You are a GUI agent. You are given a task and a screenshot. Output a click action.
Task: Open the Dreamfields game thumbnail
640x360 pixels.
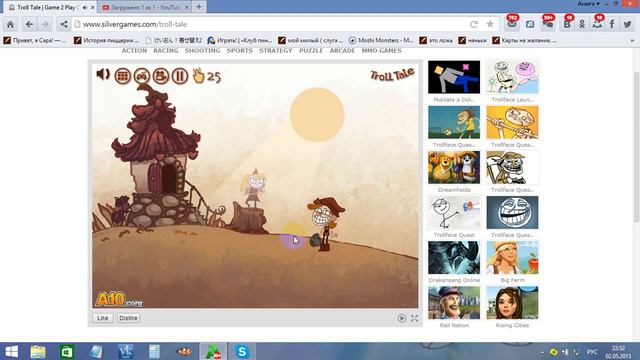pyautogui.click(x=454, y=168)
